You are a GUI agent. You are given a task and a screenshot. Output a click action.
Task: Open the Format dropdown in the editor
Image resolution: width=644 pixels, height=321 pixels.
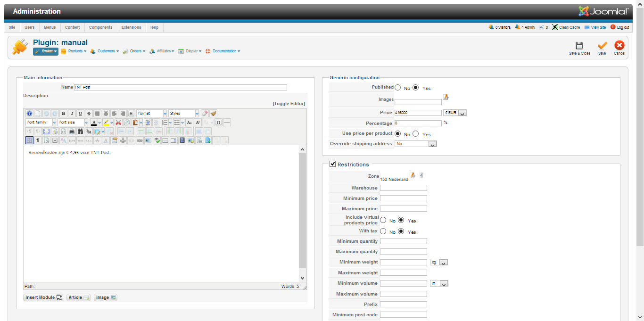point(152,114)
